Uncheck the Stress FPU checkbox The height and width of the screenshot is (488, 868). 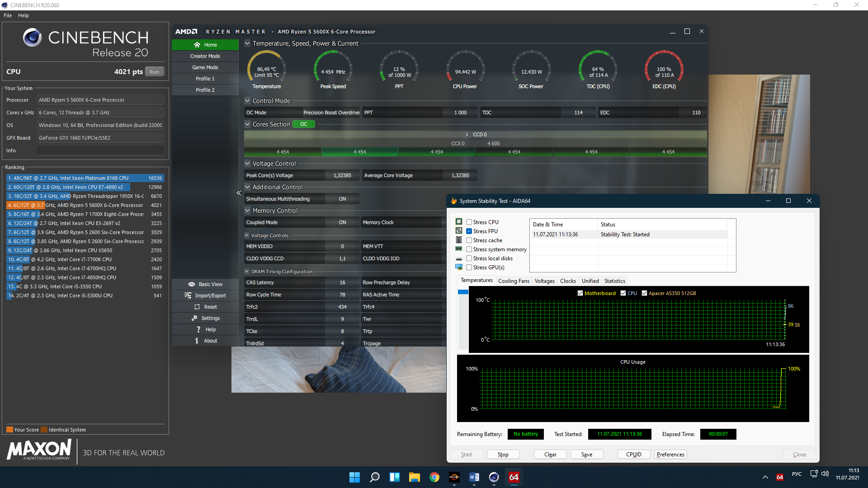(469, 231)
